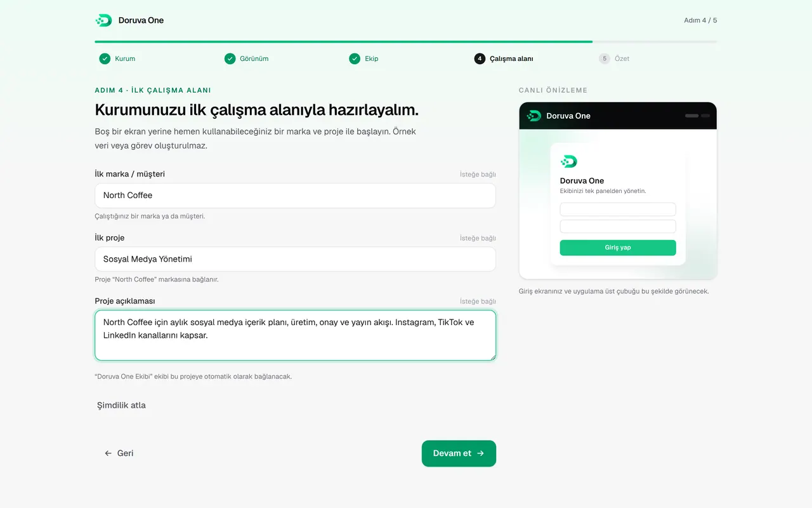This screenshot has height=508, width=812.
Task: Click Şimdilik atla to skip this step
Action: (x=121, y=405)
